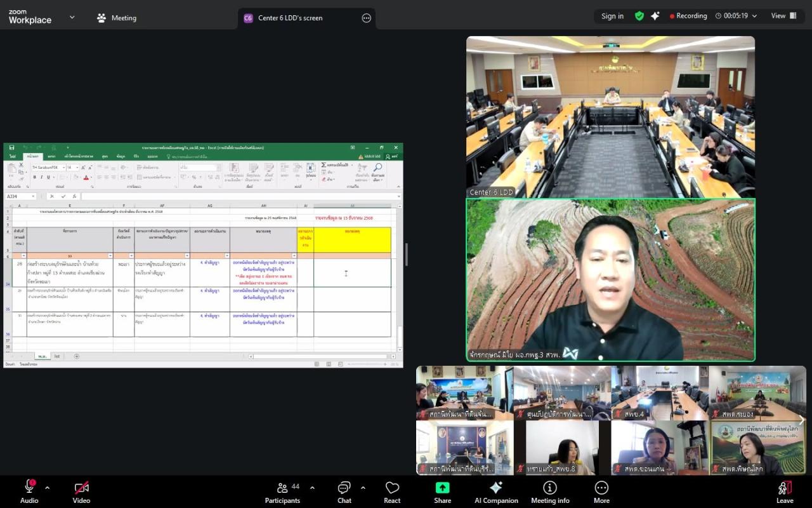Switch to the Excel 'list' sheet tab

coord(57,356)
